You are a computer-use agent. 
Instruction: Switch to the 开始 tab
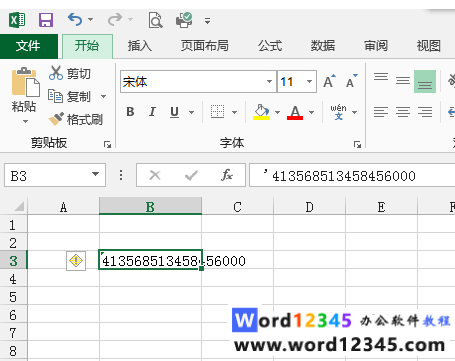(87, 46)
